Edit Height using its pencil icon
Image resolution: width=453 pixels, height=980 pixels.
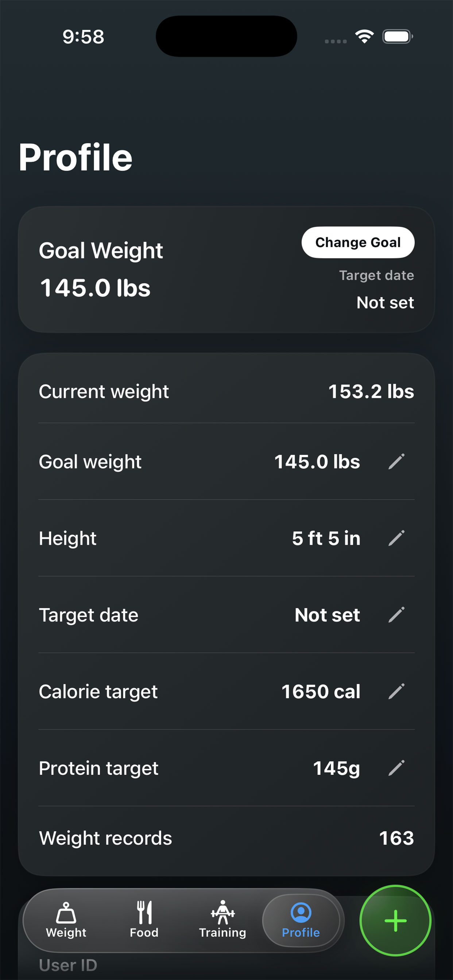pyautogui.click(x=396, y=538)
